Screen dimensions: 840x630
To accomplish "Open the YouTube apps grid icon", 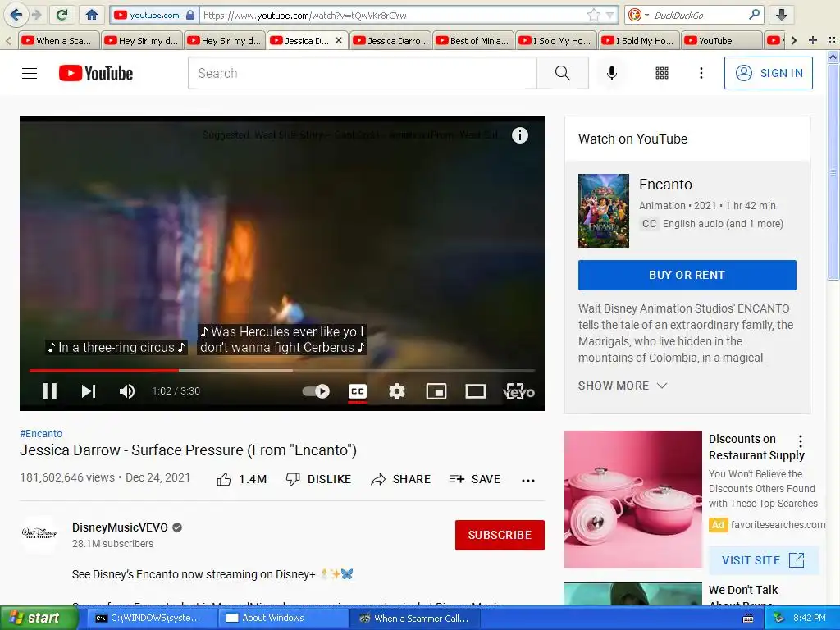I will click(662, 73).
